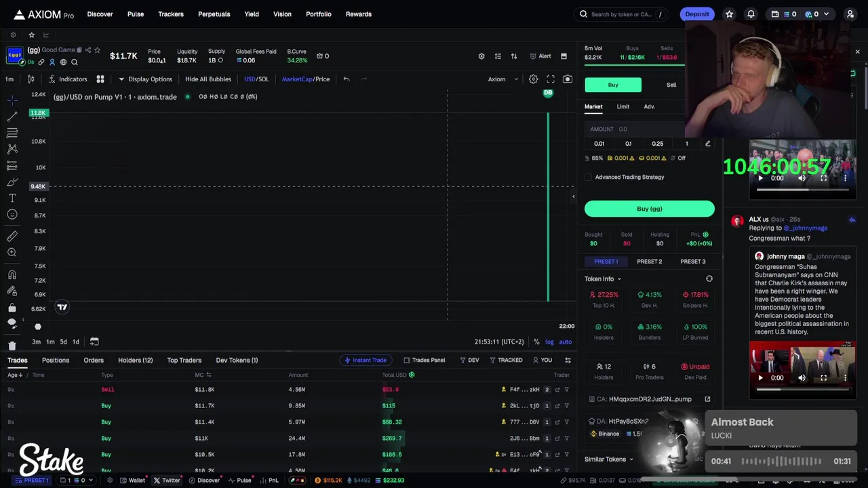This screenshot has height=488, width=868.
Task: Set chart range to 3m
Action: (37, 342)
